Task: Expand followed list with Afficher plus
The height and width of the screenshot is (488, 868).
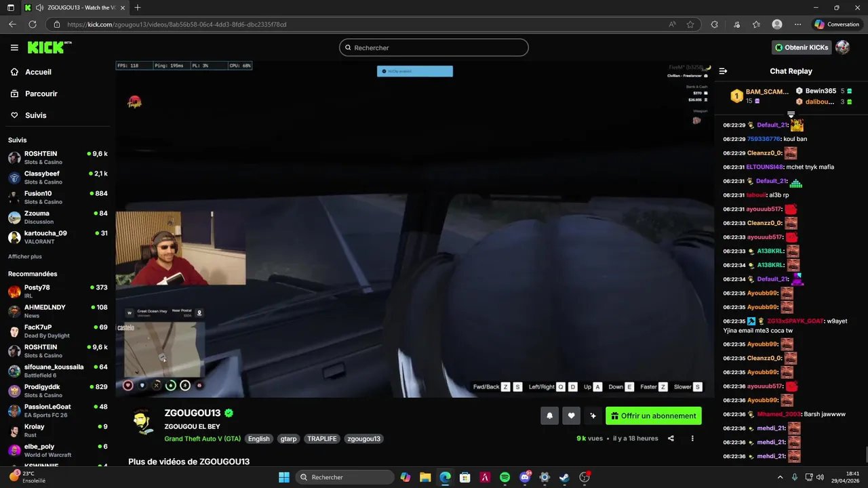Action: [x=24, y=257]
